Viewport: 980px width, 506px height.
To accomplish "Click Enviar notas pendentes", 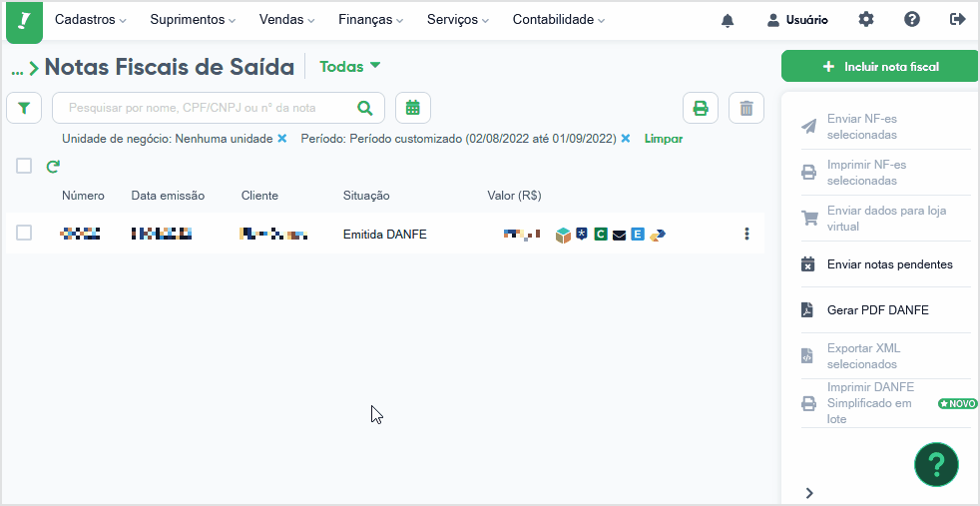I will [x=885, y=264].
